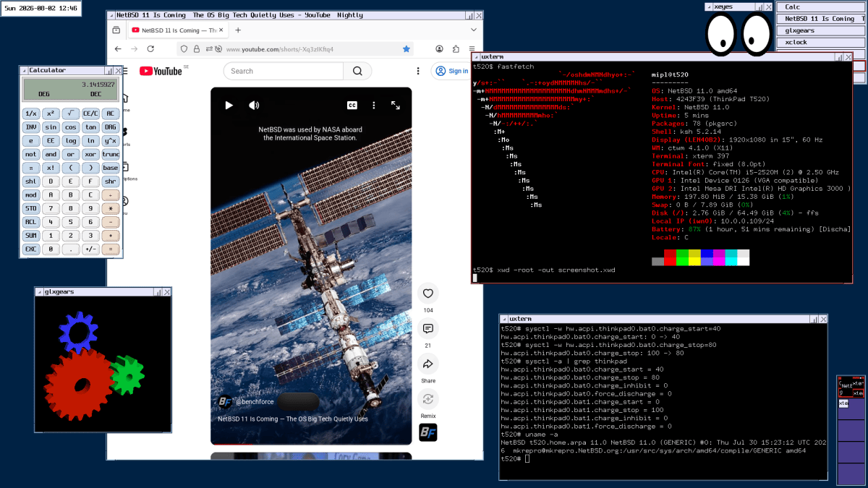Open the benchforce channel avatar

point(225,401)
